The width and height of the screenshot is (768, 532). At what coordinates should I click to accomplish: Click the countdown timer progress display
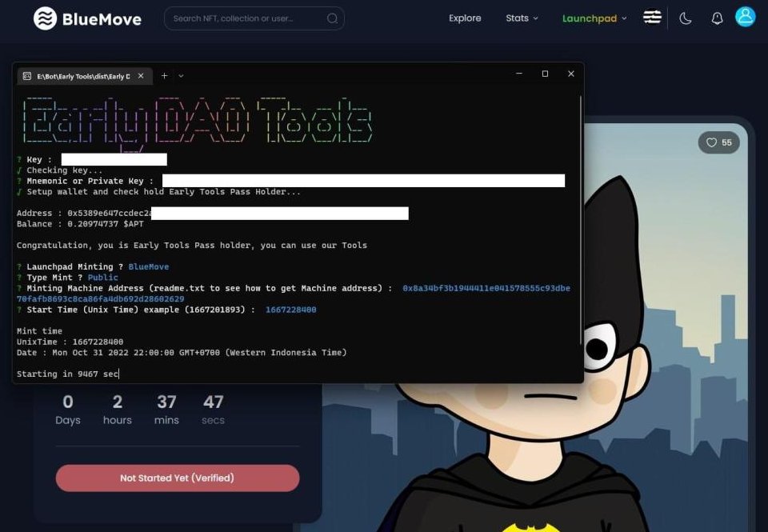click(x=140, y=408)
